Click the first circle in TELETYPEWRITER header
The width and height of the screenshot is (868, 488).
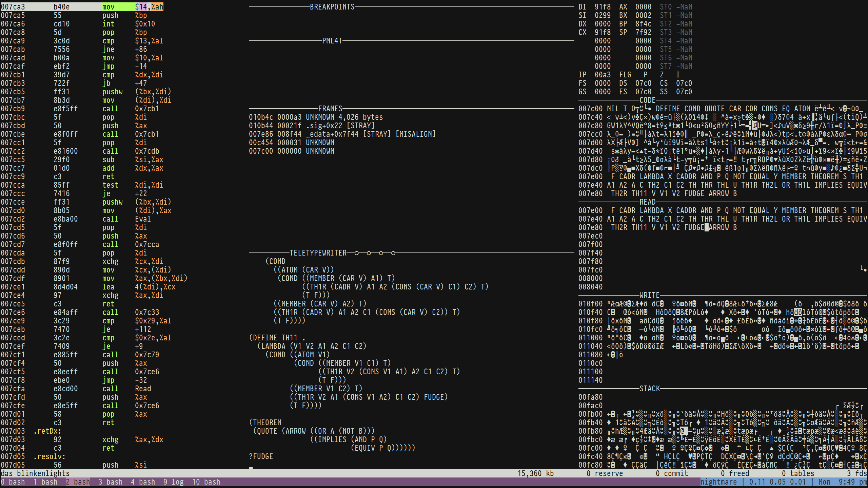(356, 253)
